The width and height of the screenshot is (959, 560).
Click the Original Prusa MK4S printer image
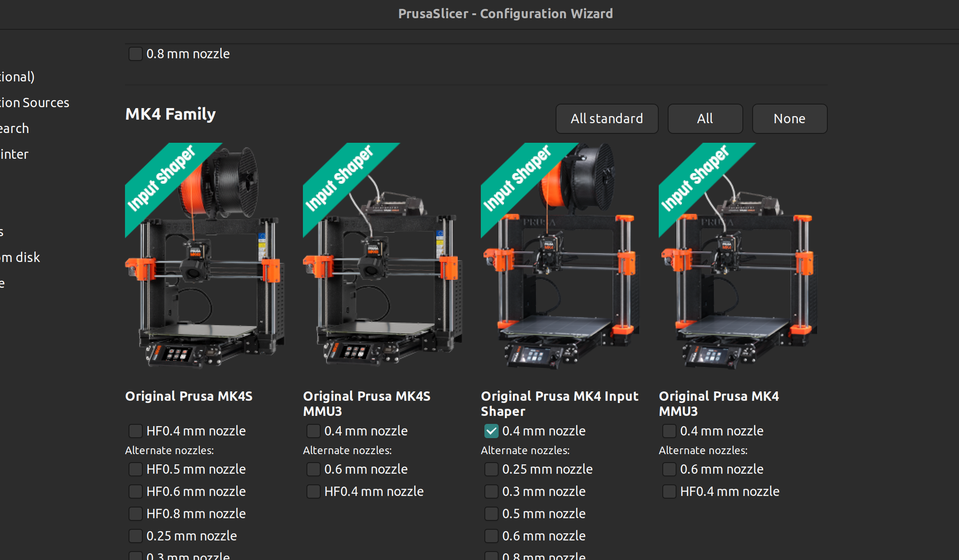[205, 256]
